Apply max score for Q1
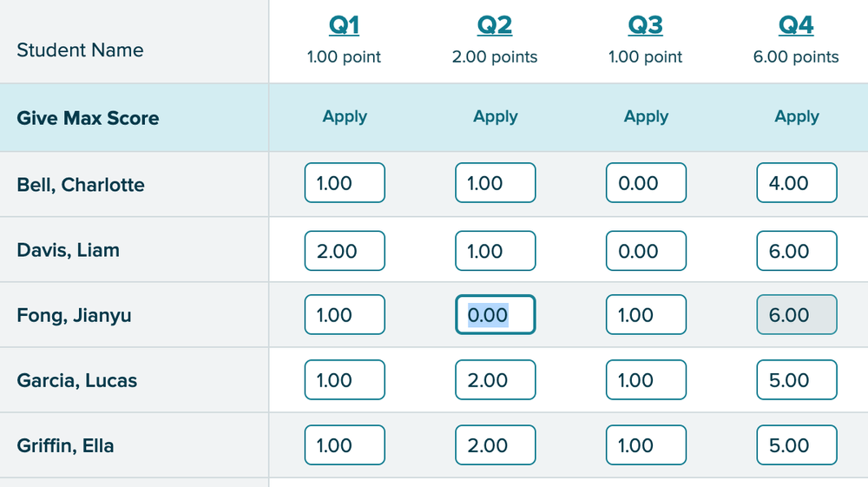The image size is (868, 487). [x=345, y=117]
